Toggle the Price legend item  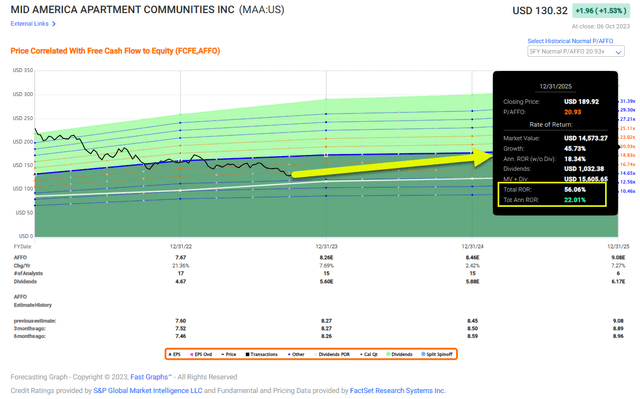pyautogui.click(x=229, y=354)
